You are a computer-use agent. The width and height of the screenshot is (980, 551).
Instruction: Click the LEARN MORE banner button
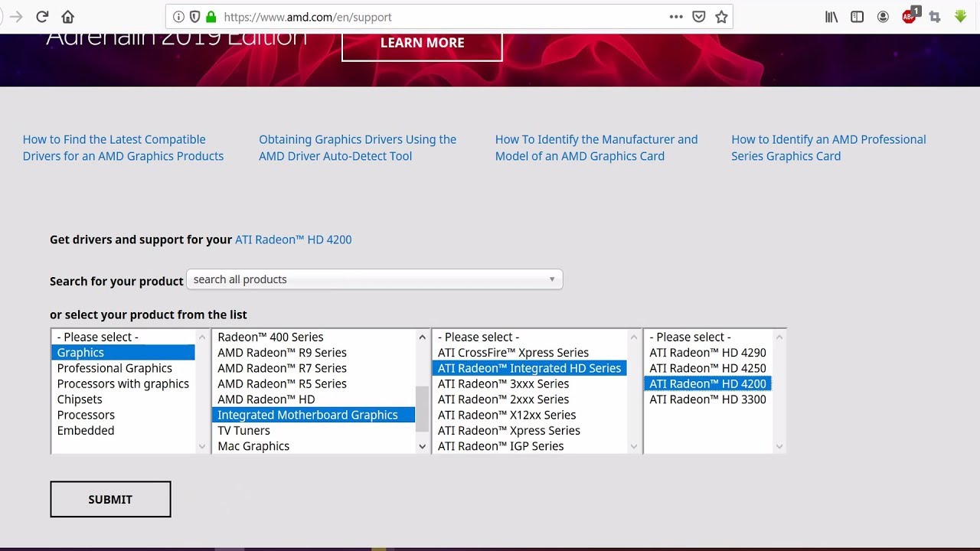pos(422,43)
